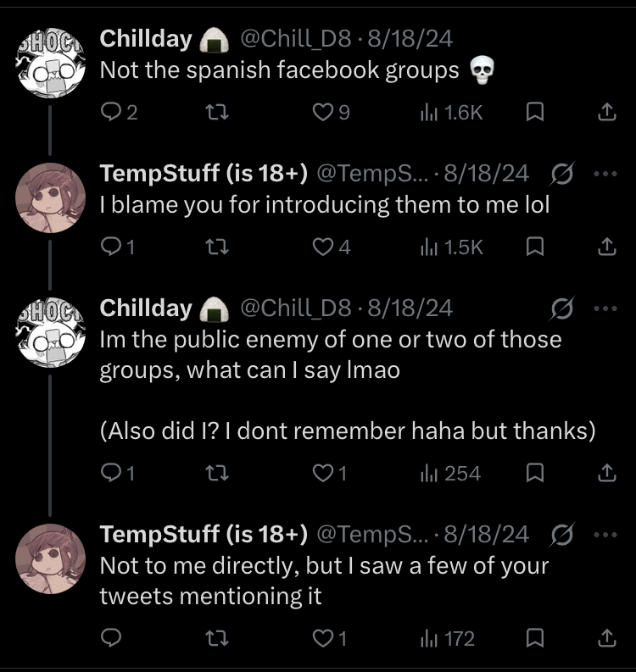This screenshot has height=672, width=636.
Task: Like the tweet with 9 likes
Action: tap(322, 113)
